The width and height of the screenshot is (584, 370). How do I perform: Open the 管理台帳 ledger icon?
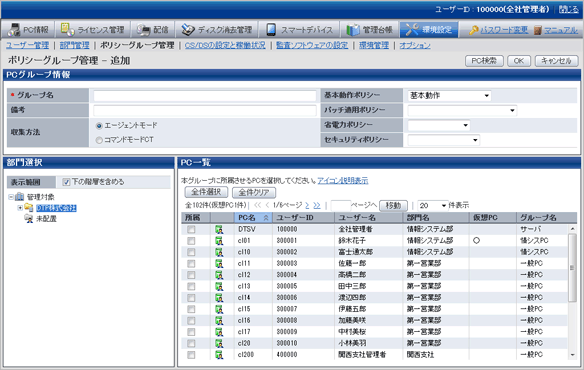pyautogui.click(x=353, y=29)
